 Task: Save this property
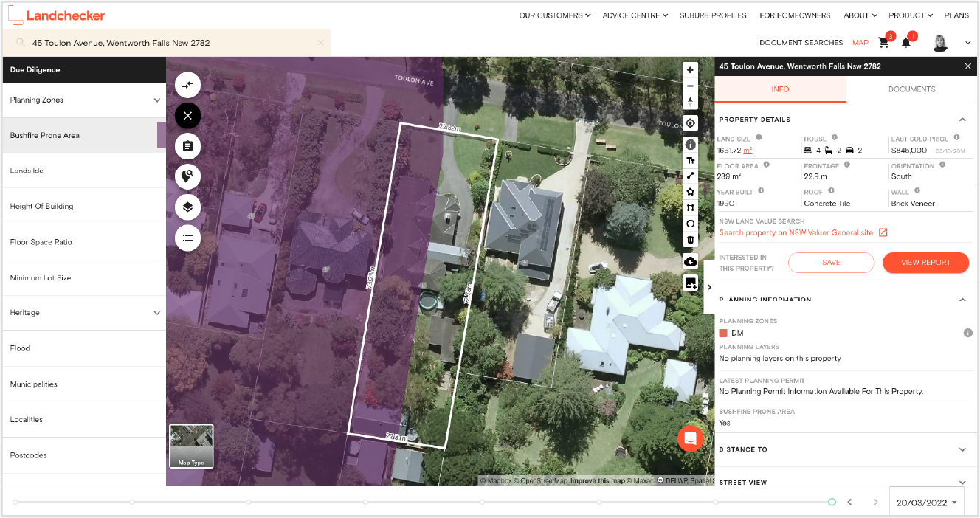coord(831,263)
